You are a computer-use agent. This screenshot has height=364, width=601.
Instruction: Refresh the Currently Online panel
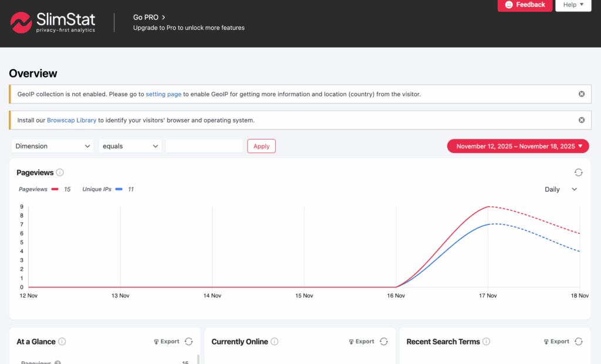click(384, 341)
